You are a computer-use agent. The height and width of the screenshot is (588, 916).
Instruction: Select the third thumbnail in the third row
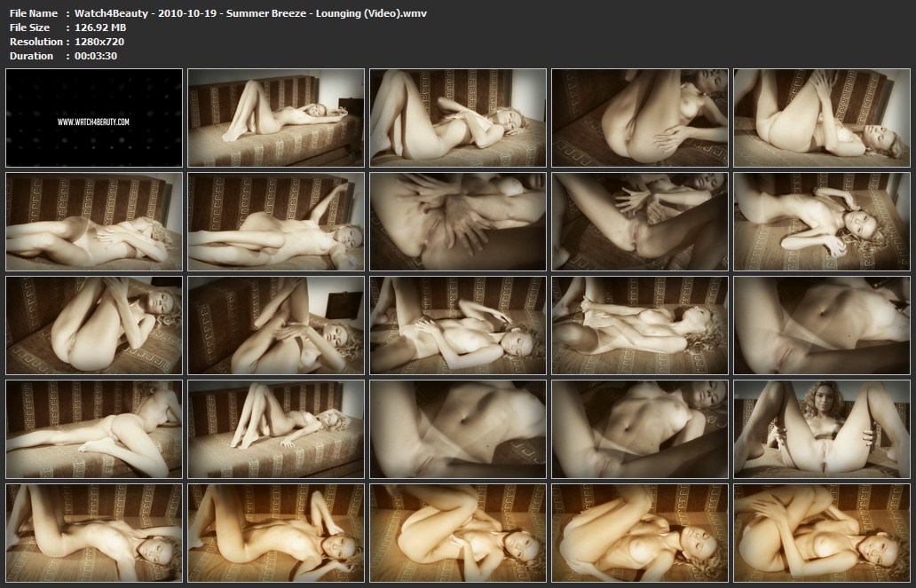(458, 325)
